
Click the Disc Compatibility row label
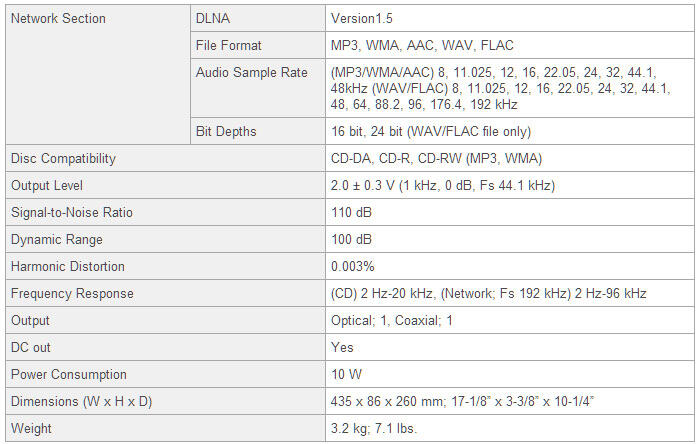pos(63,159)
